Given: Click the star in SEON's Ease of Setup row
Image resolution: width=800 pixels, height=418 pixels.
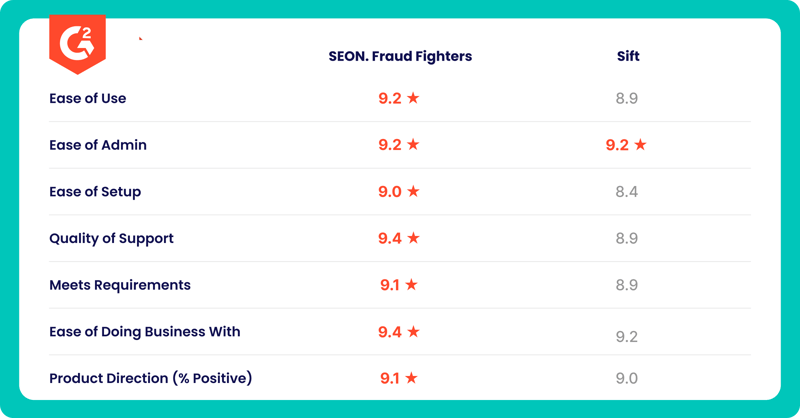Looking at the screenshot, I should (413, 191).
